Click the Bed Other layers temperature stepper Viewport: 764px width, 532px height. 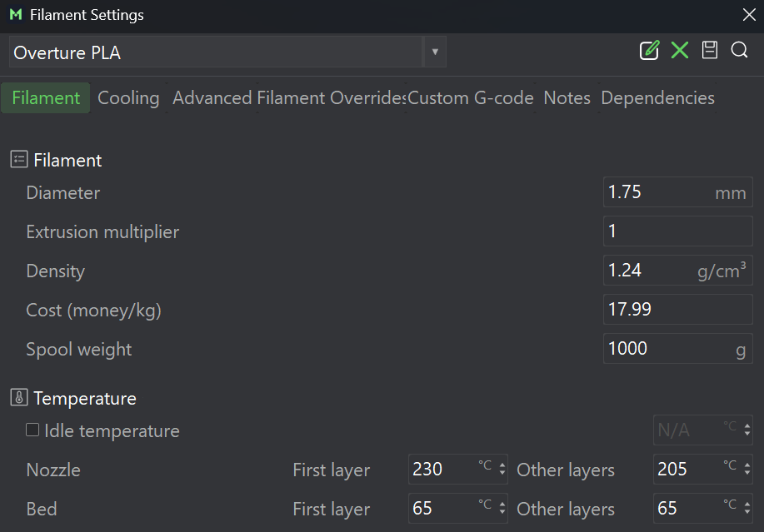pyautogui.click(x=747, y=508)
